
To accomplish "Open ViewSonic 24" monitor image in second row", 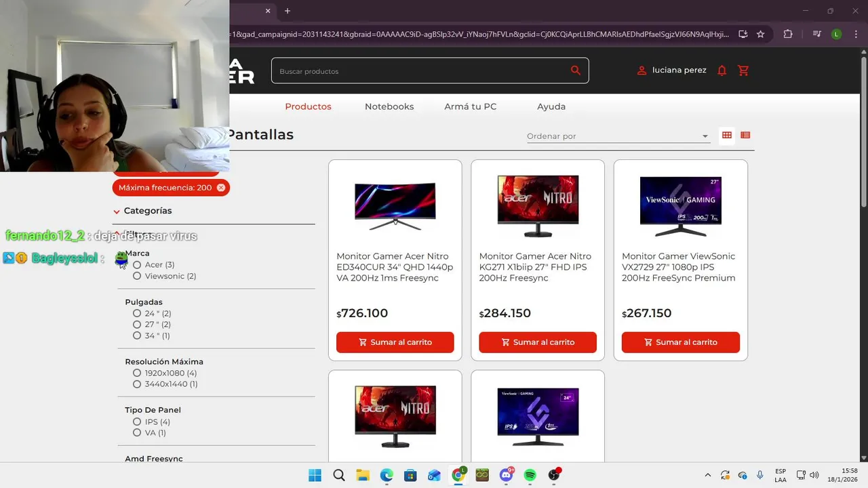I will coord(538,417).
